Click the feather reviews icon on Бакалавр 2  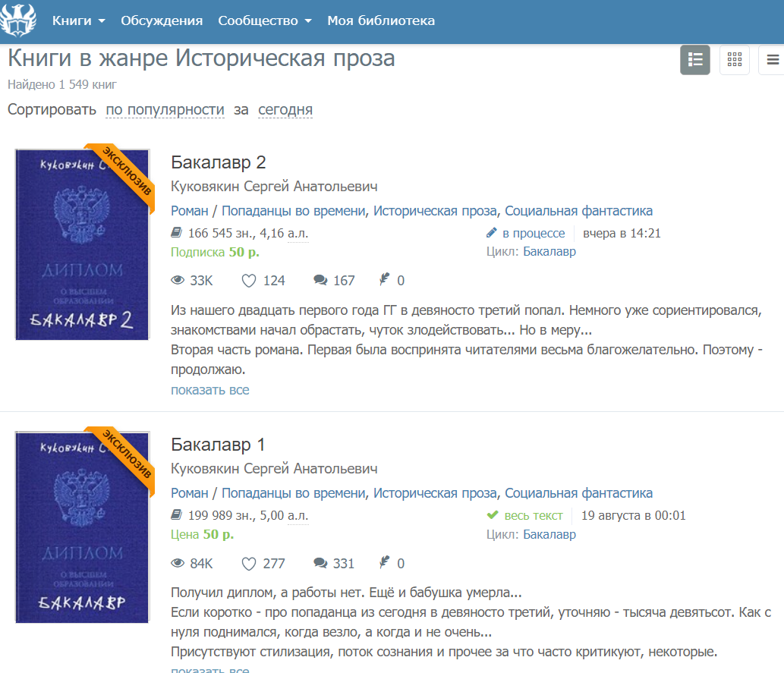coord(385,281)
